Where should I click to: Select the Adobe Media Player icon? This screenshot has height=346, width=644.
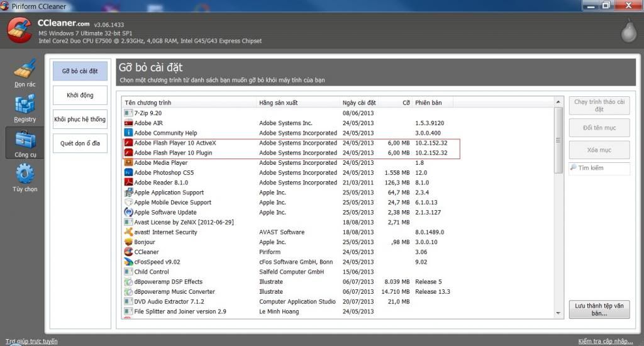(x=128, y=163)
